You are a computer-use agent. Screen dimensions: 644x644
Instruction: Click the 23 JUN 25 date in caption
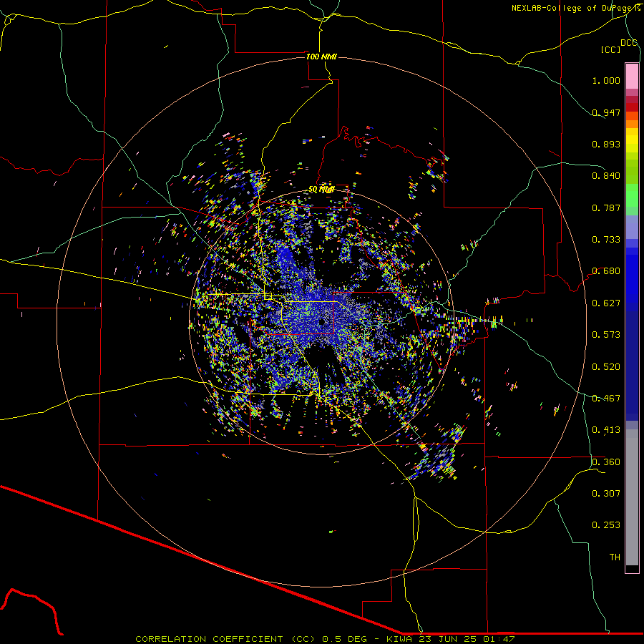[x=447, y=639]
